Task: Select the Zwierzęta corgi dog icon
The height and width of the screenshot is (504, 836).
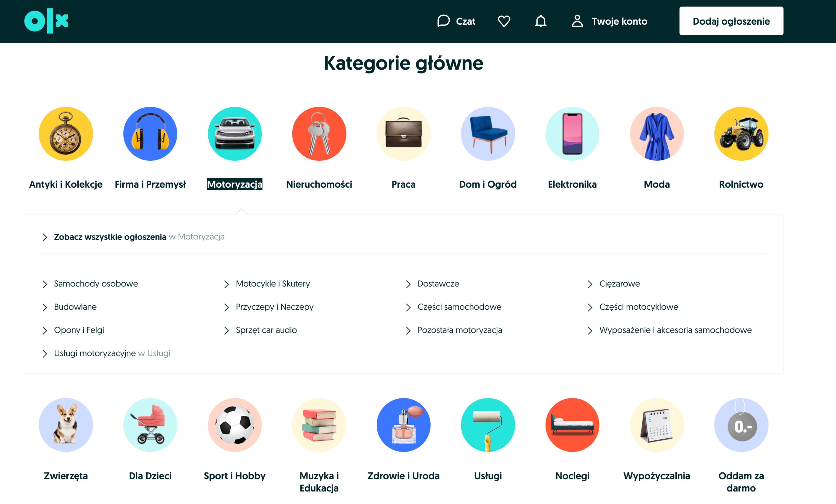Action: (66, 425)
